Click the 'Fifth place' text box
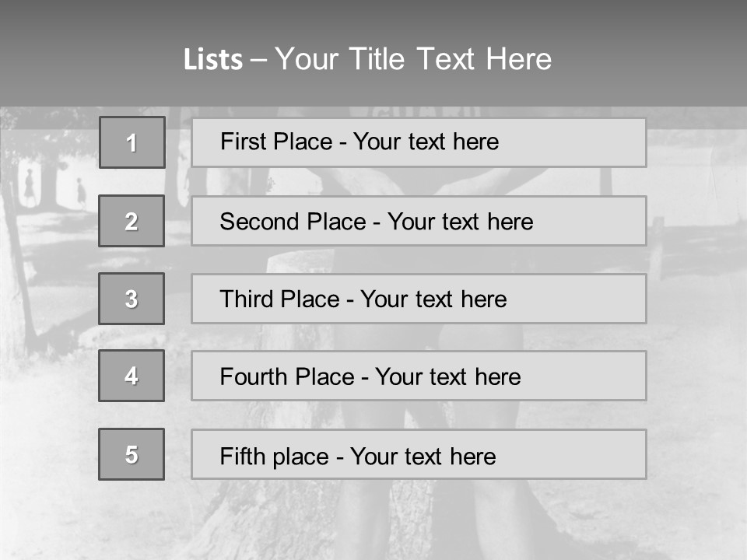 [x=419, y=454]
